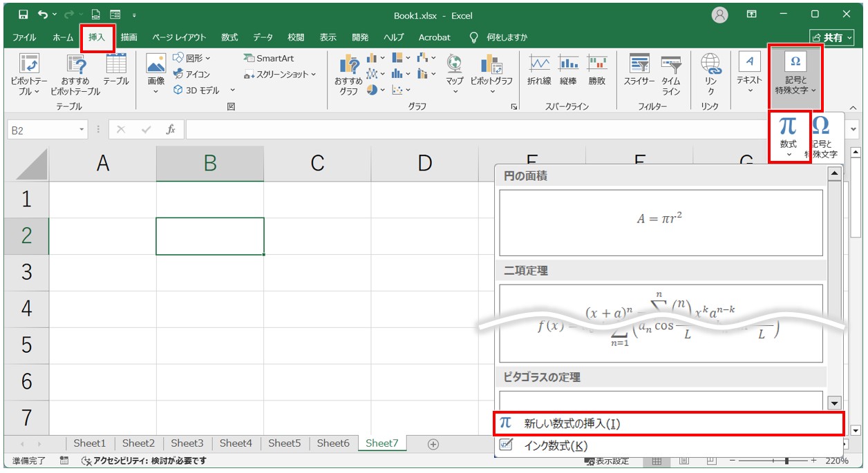This screenshot has height=473, width=868.
Task: Switch to Sheet3
Action: [187, 444]
